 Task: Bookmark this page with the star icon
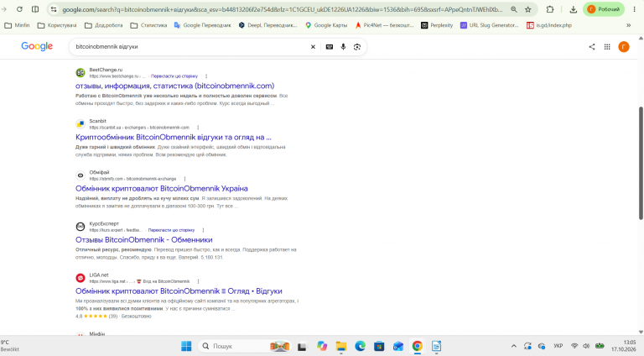click(x=528, y=9)
